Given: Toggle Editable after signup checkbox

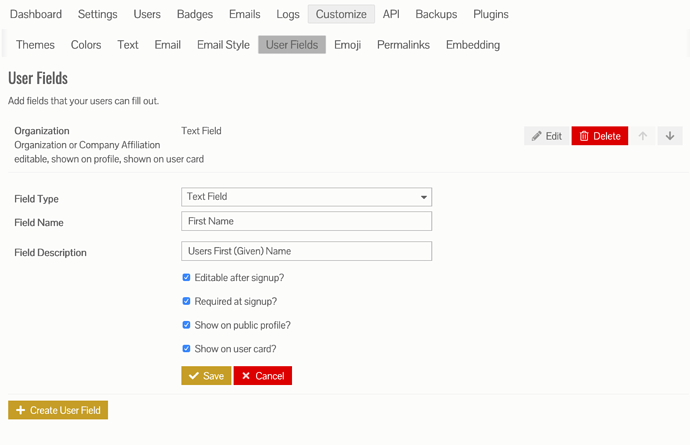Looking at the screenshot, I should (x=186, y=277).
